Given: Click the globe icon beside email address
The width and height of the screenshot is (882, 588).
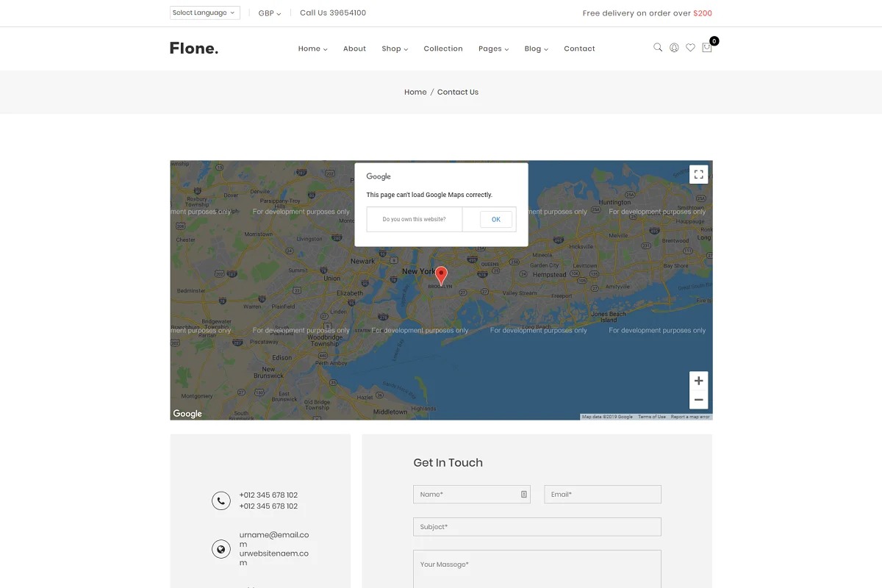Looking at the screenshot, I should pos(221,549).
